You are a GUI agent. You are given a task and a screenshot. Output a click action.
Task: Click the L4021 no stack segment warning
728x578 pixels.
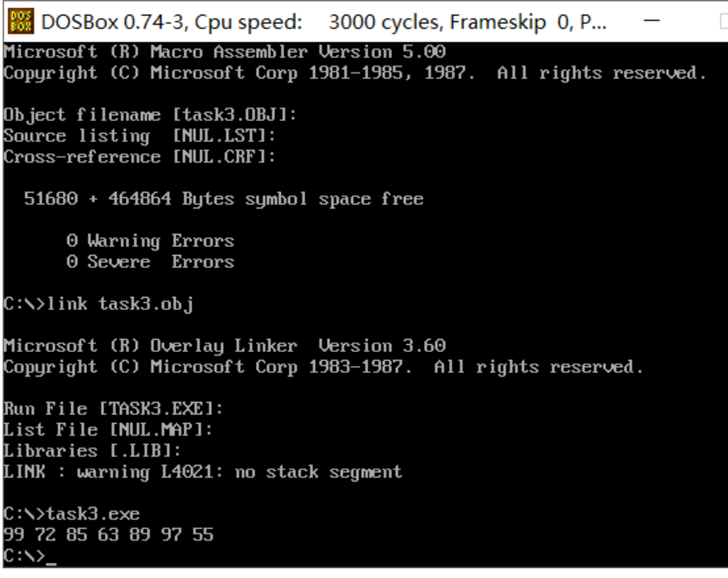[202, 472]
